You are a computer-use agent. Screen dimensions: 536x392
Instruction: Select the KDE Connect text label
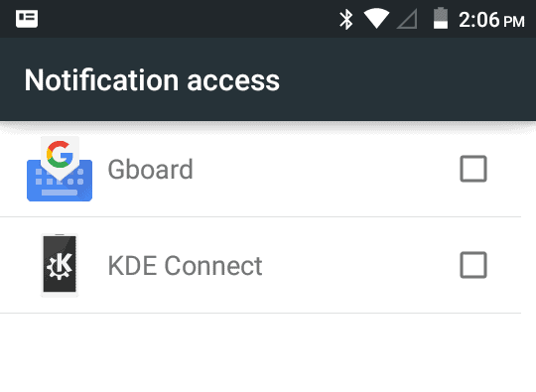(185, 266)
